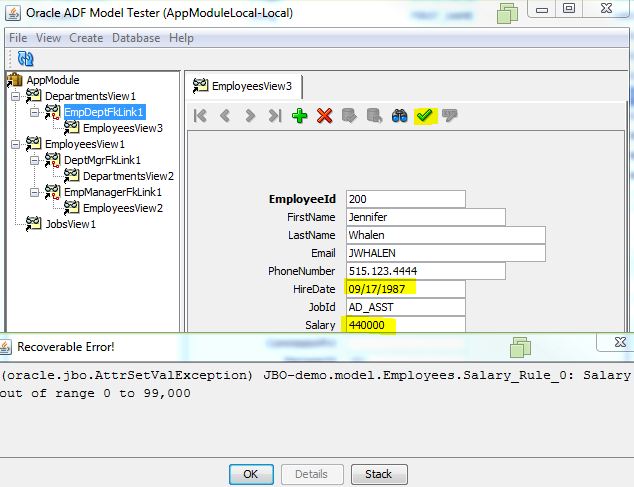Image resolution: width=634 pixels, height=487 pixels.
Task: Collapse the DepartmentsView1 tree node
Action: (15, 96)
